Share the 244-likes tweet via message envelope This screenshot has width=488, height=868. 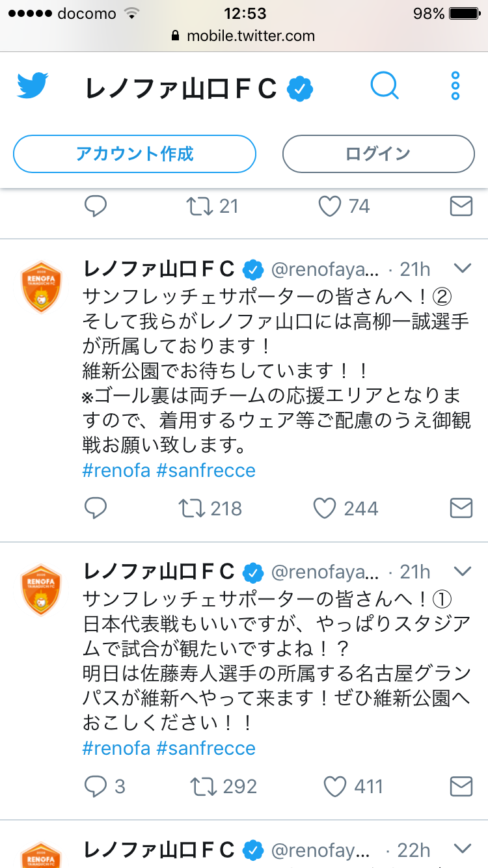coord(461,508)
